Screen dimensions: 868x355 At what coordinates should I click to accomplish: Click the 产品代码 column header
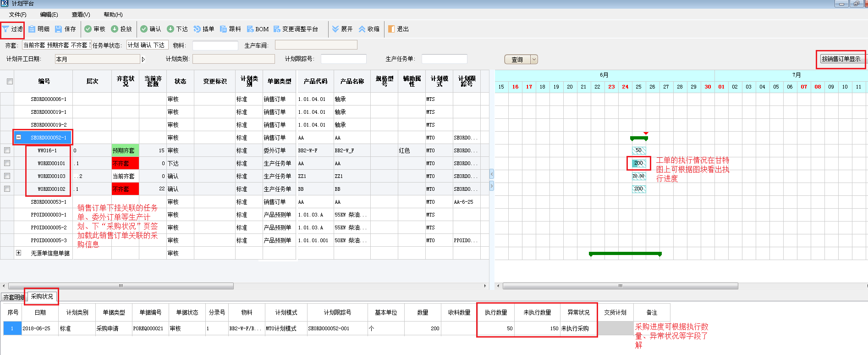[315, 81]
